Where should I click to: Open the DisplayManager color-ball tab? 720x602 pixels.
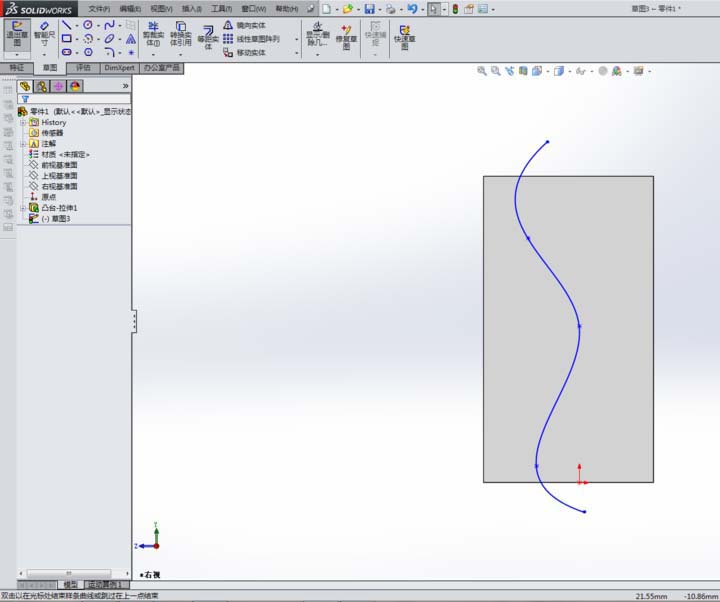click(x=75, y=86)
